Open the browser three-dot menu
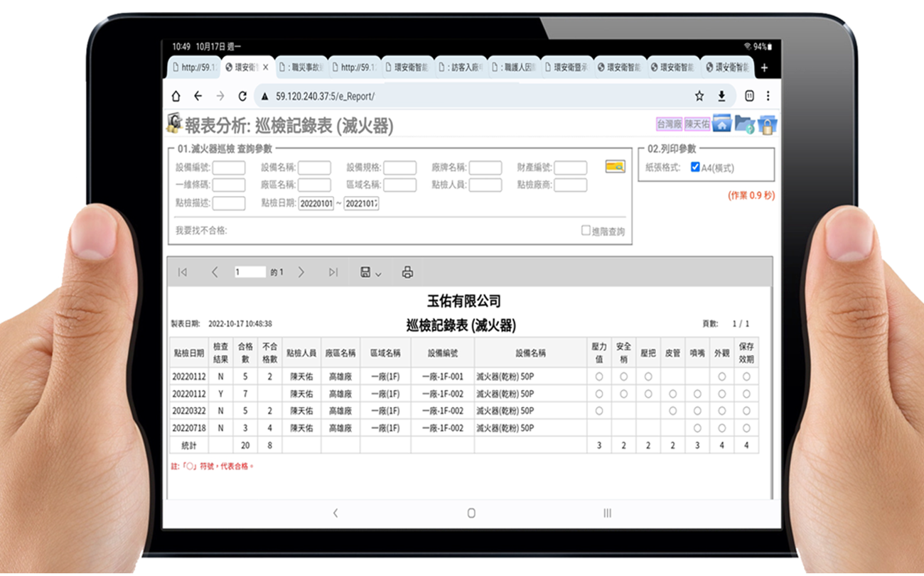 click(768, 96)
